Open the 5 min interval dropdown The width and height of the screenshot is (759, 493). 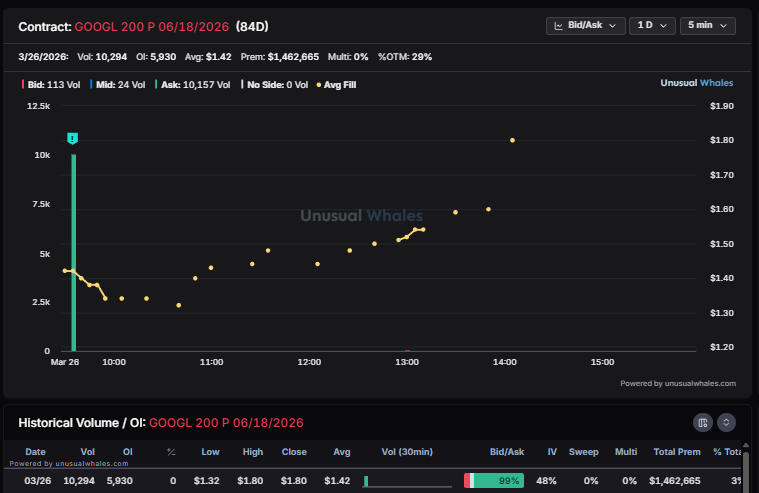point(707,26)
